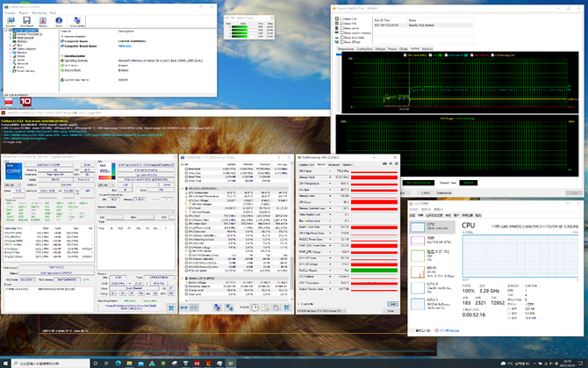Image resolution: width=588 pixels, height=368 pixels.
Task: Click the blue expand arrows in Sensor Status
Action: coord(184,307)
